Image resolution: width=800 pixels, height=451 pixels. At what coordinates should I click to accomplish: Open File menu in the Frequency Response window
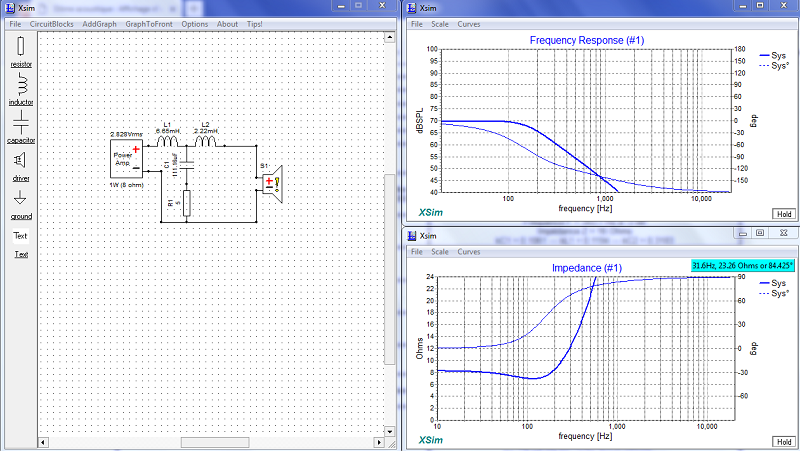click(417, 24)
